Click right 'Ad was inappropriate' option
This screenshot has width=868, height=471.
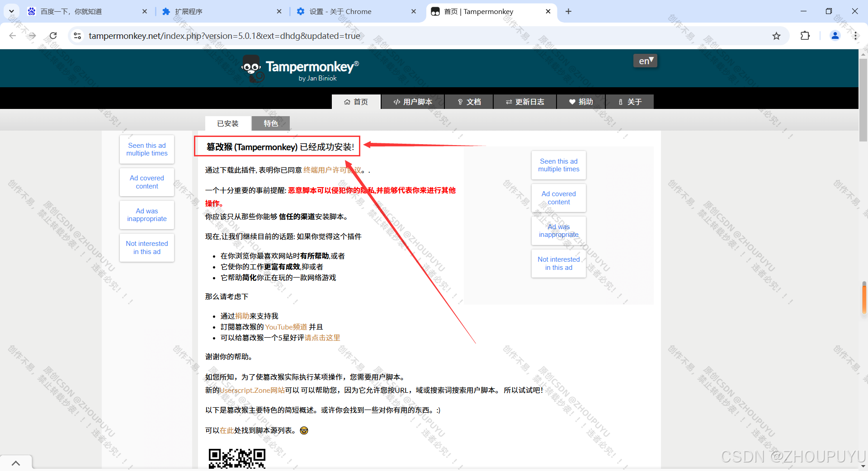(559, 231)
